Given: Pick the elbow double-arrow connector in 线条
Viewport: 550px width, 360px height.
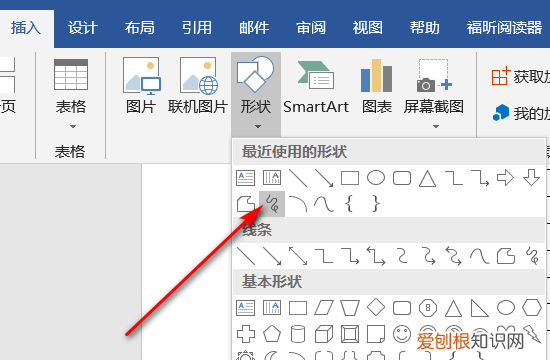Looking at the screenshot, I should pos(376,256).
